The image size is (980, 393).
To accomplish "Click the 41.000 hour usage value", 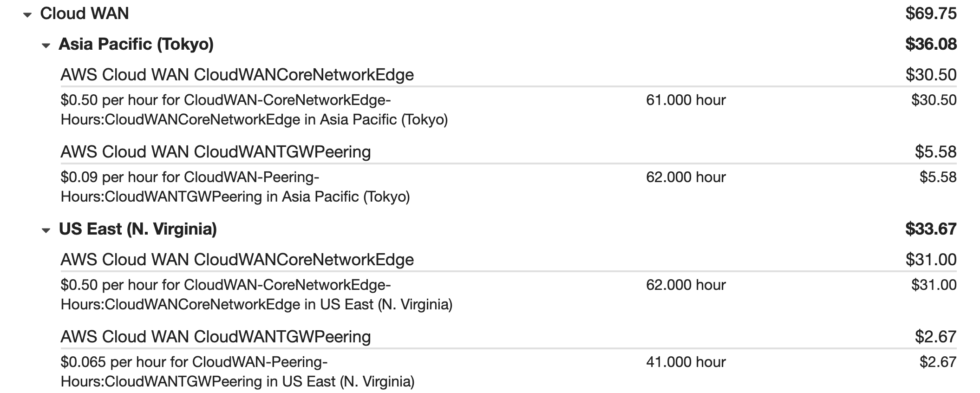I will pyautogui.click(x=686, y=362).
